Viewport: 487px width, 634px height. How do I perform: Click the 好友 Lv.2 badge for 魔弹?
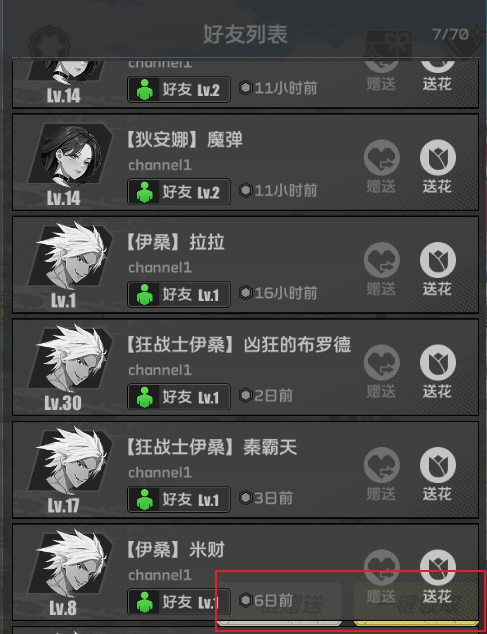[179, 192]
